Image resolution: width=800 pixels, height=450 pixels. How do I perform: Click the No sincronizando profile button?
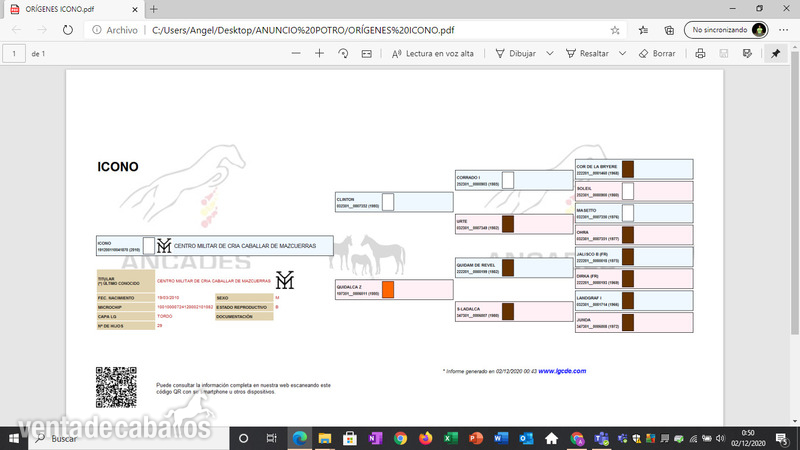tap(726, 30)
